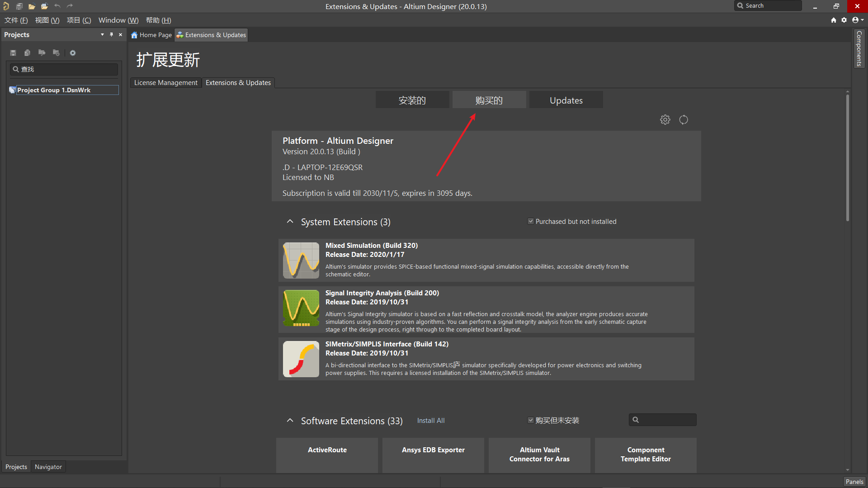Select the 购买的 tab
The width and height of the screenshot is (868, 488).
pos(489,100)
